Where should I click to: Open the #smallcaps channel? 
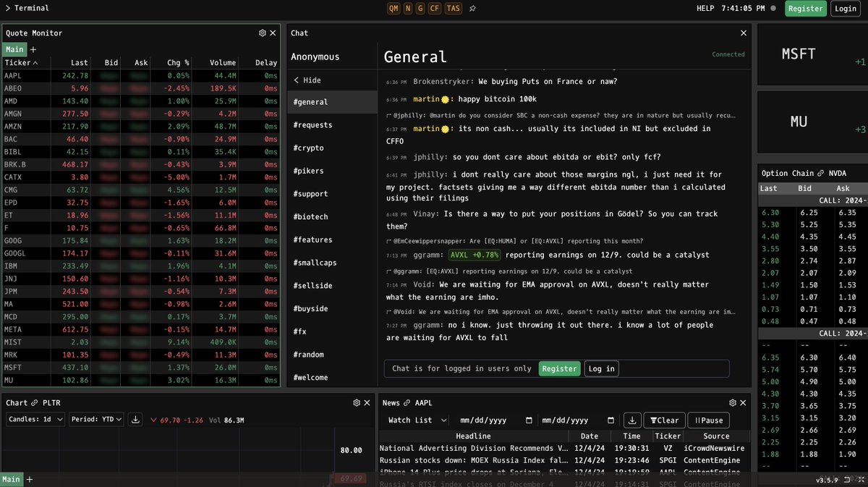332,263
